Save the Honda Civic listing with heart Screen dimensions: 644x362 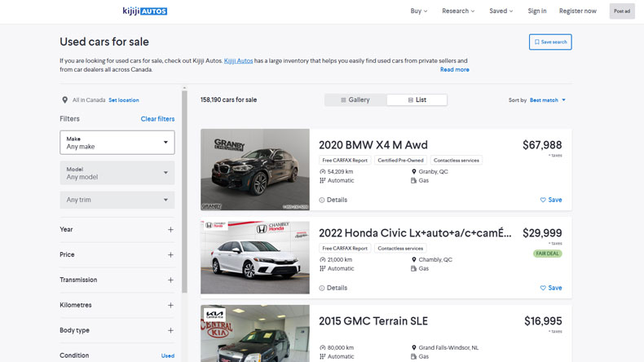point(551,288)
